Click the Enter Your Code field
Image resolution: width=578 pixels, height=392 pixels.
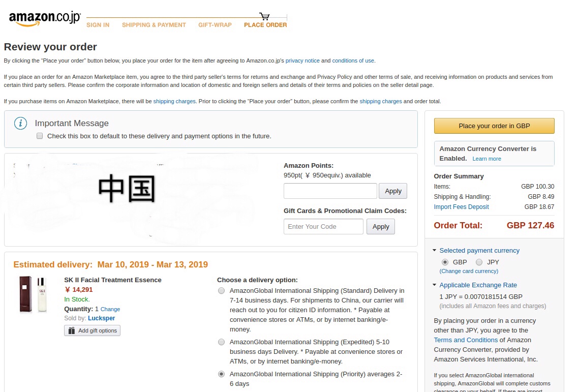coord(323,227)
